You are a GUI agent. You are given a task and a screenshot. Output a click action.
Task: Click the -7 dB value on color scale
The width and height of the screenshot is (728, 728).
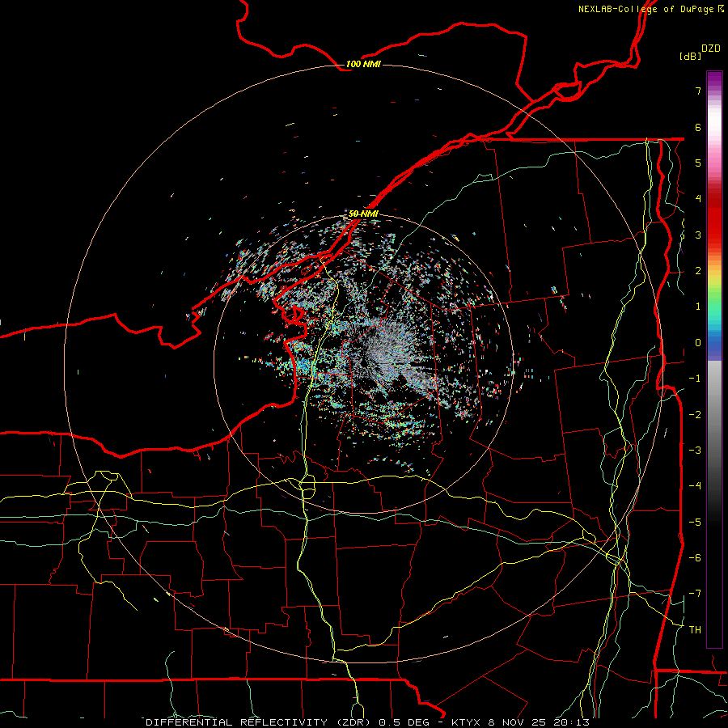(x=695, y=594)
